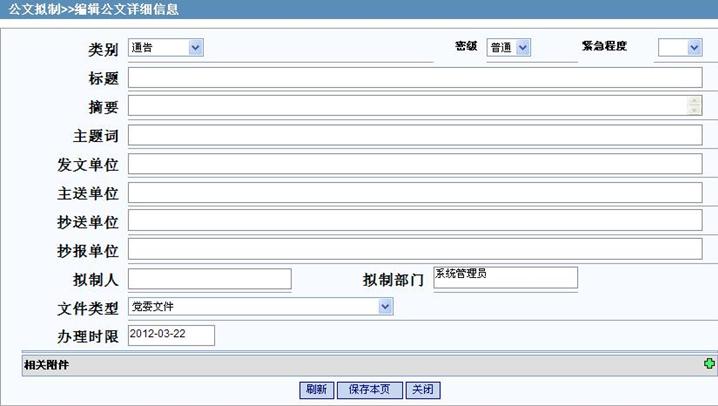This screenshot has width=718, height=406.
Task: Focus the 主送单位 input field
Action: tap(414, 193)
